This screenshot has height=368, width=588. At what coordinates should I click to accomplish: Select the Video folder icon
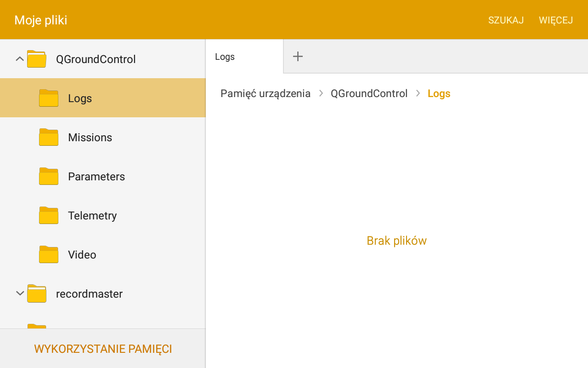pos(48,254)
